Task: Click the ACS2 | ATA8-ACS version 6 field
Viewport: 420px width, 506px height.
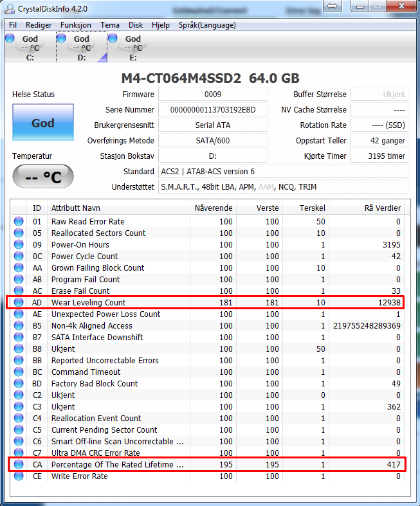Action: [283, 172]
